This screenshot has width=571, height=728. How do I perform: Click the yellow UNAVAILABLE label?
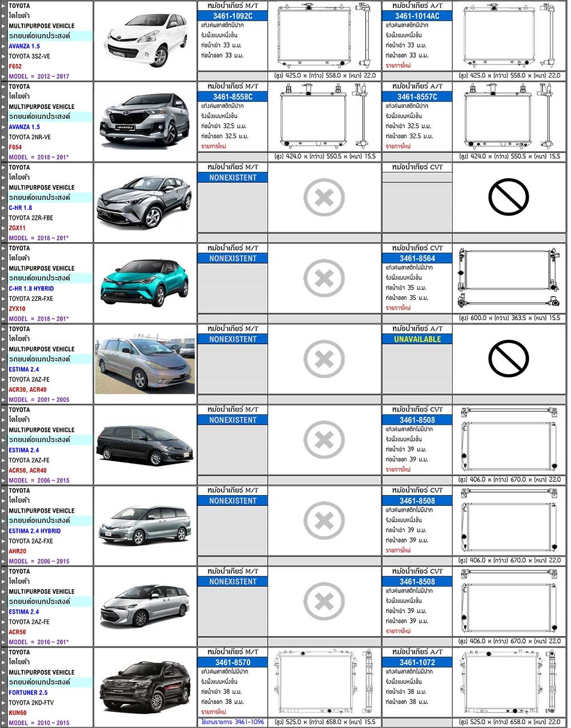coord(417,339)
